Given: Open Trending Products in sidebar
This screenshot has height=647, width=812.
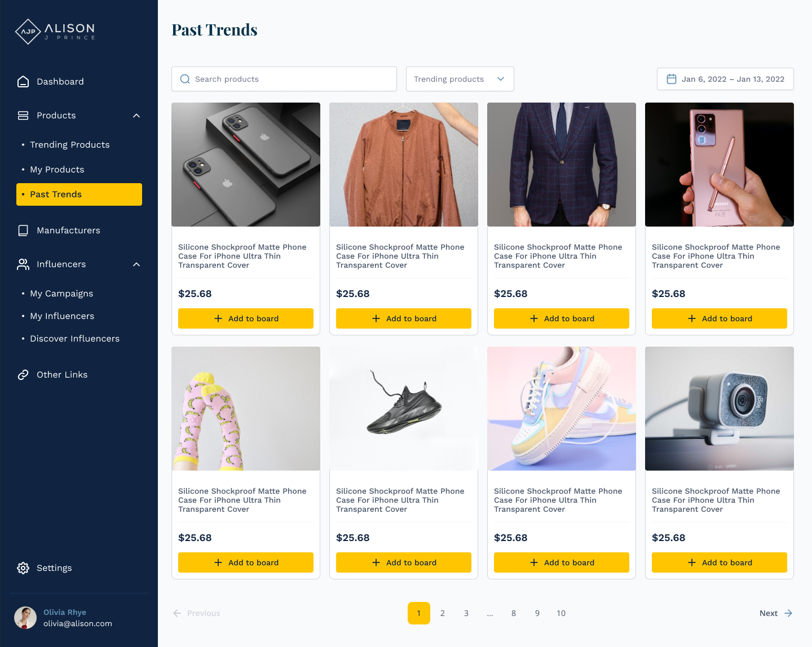Looking at the screenshot, I should [x=70, y=145].
